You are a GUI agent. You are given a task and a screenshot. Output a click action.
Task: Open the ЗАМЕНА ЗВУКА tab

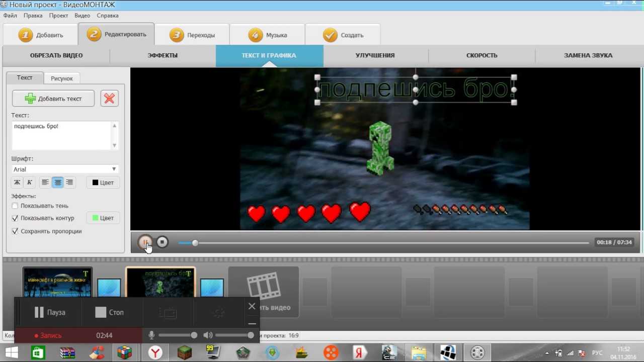pos(588,55)
